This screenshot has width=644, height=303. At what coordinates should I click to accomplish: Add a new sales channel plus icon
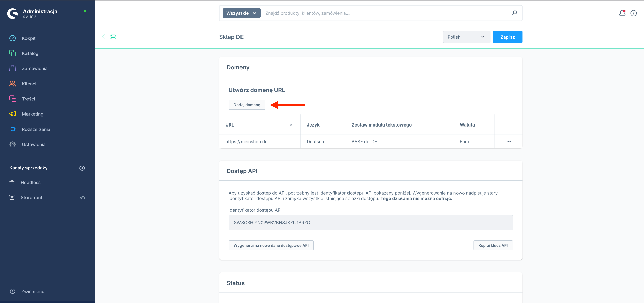pyautogui.click(x=82, y=168)
